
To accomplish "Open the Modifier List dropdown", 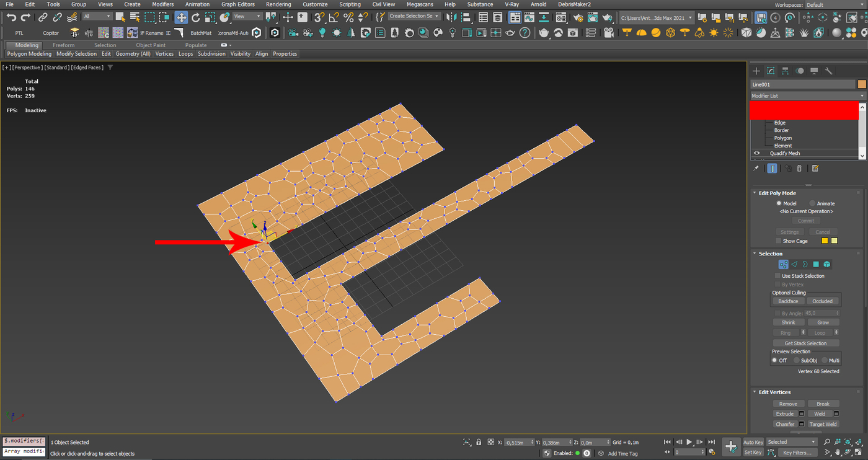I will (807, 96).
